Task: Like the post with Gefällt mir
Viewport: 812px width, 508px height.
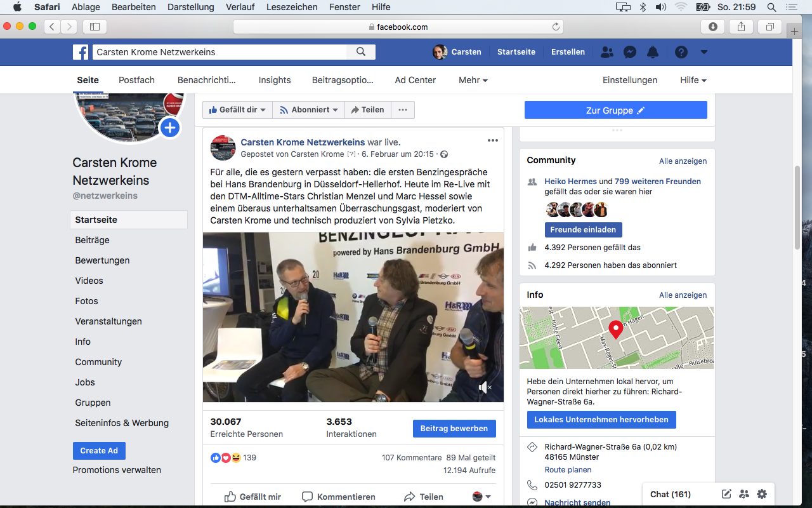Action: point(252,497)
